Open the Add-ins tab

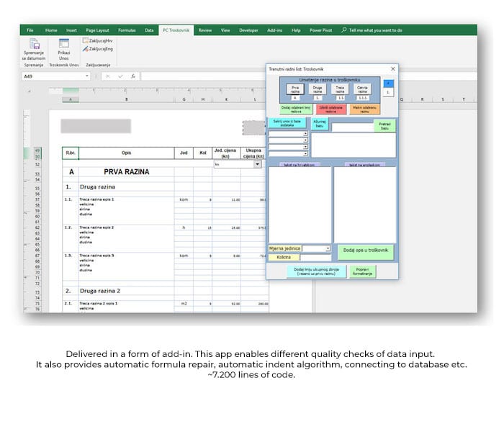point(275,30)
